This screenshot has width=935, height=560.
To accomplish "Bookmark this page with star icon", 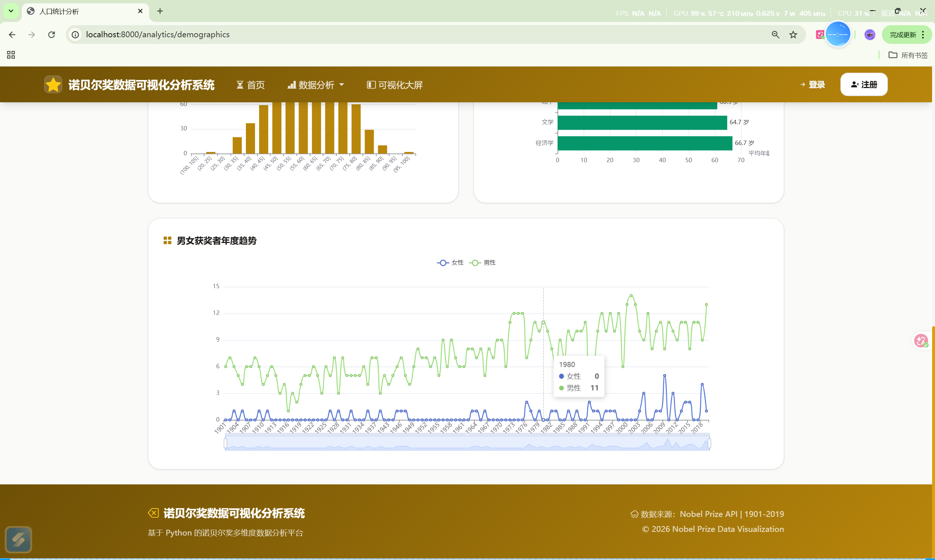I will point(793,35).
